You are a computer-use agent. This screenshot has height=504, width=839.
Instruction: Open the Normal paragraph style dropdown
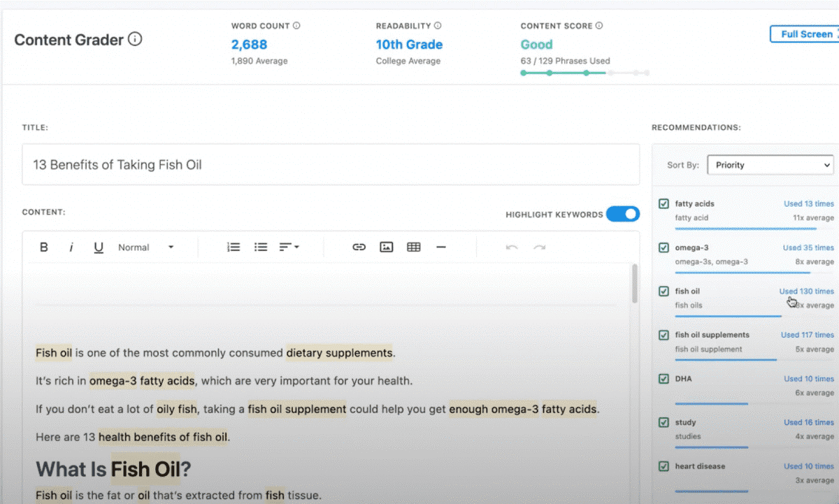146,247
